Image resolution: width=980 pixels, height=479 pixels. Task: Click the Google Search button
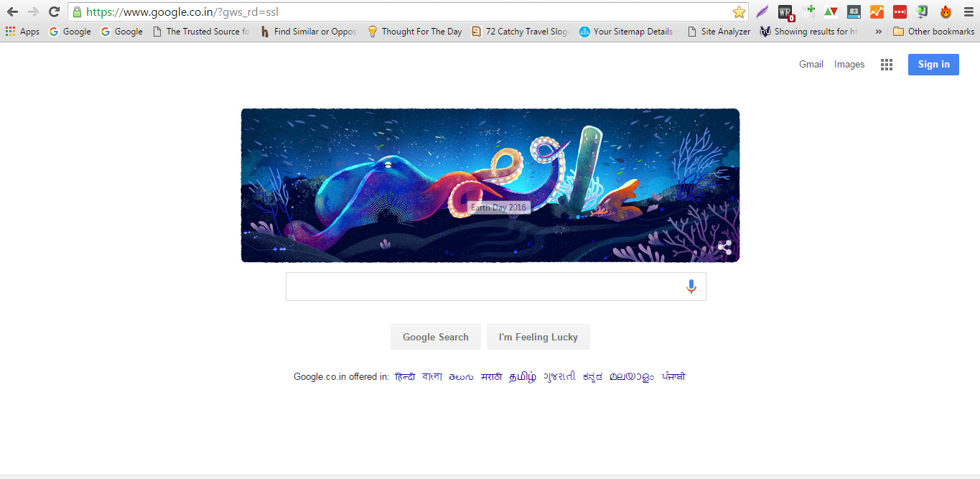pos(436,337)
